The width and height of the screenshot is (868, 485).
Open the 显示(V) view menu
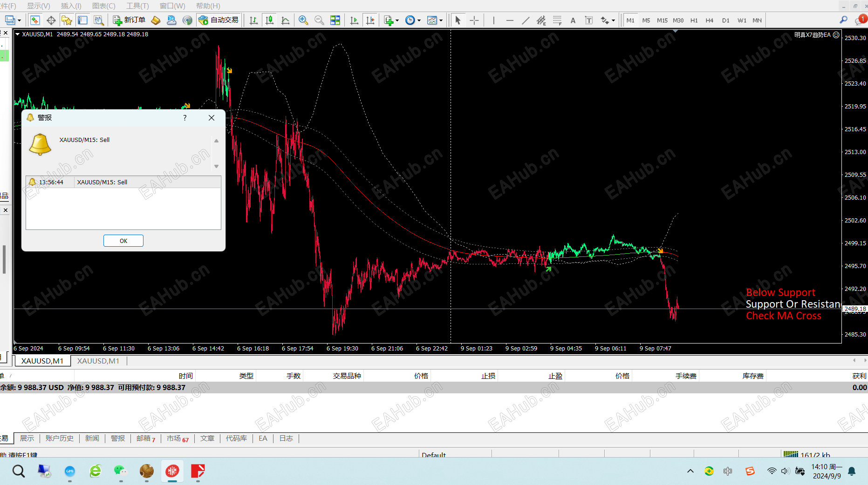pyautogui.click(x=38, y=6)
